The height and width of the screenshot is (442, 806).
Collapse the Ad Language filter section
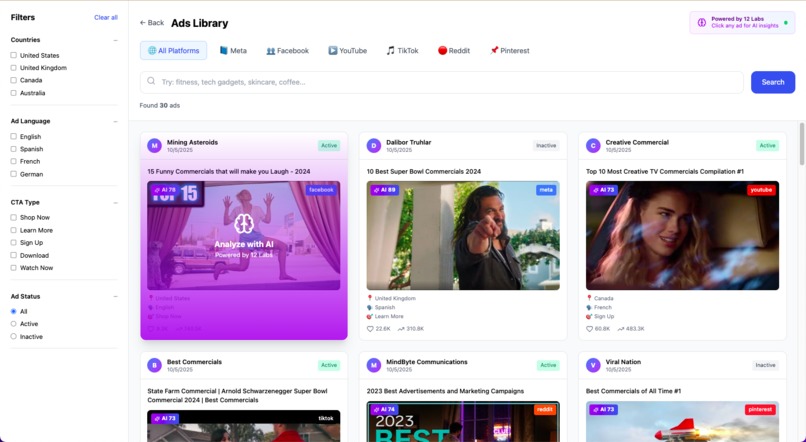(x=115, y=121)
